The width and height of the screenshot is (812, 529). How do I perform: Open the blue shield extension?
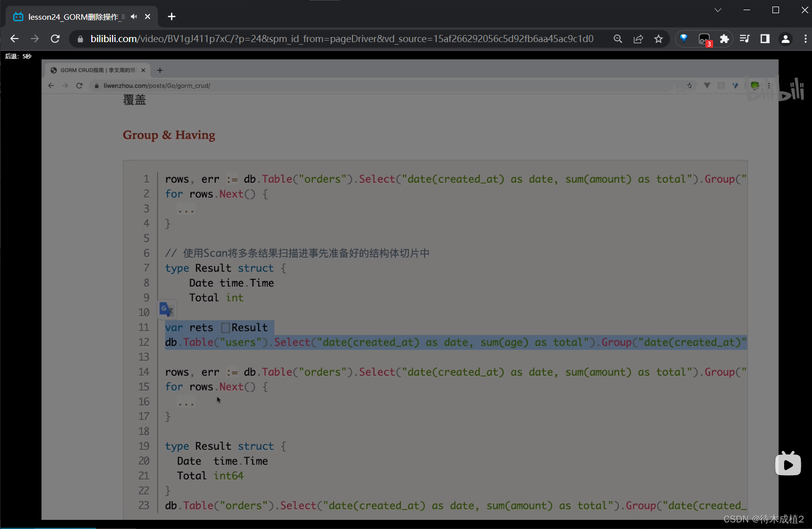coord(684,39)
